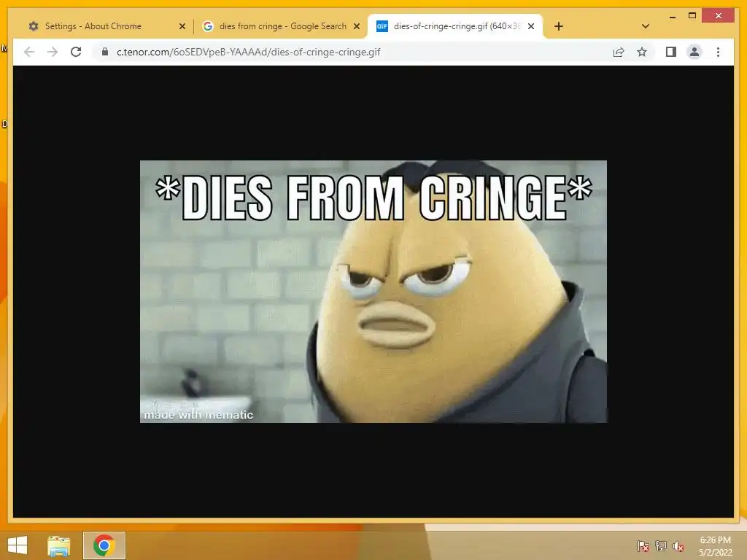
Task: Click the muted volume tray icon
Action: point(678,546)
